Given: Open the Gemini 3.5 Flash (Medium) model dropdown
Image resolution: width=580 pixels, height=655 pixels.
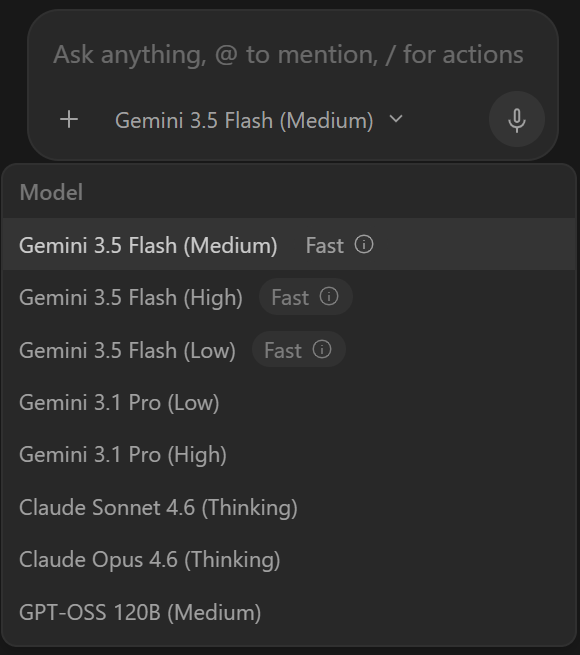Looking at the screenshot, I should tap(259, 120).
